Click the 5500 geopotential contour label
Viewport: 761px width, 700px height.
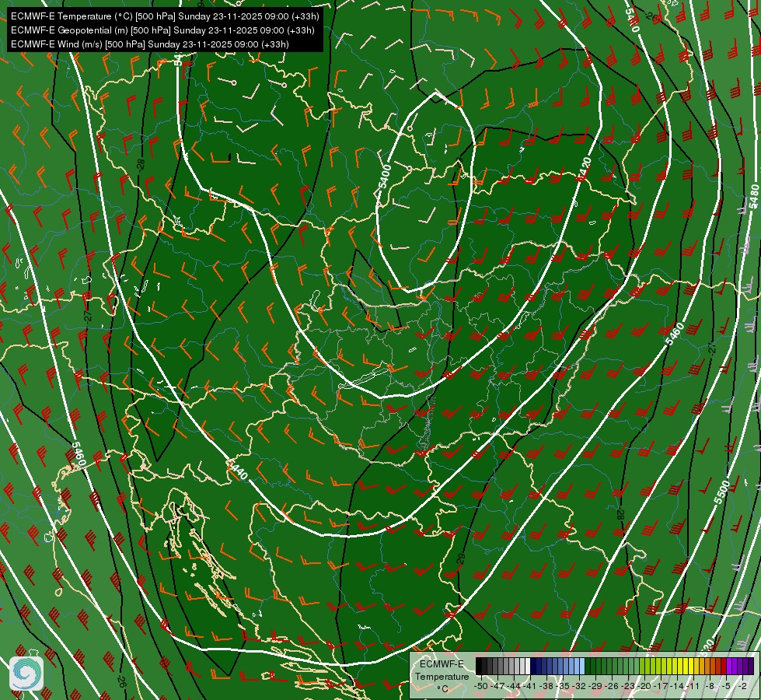[721, 492]
